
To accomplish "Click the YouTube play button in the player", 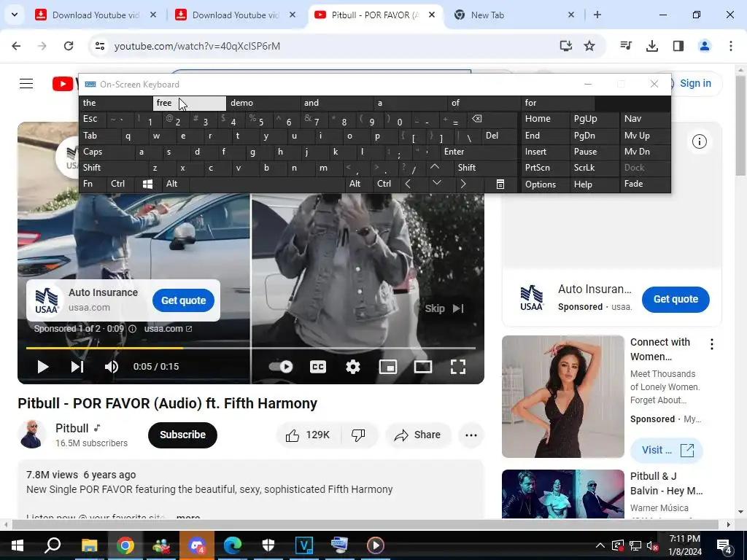I will 43,367.
